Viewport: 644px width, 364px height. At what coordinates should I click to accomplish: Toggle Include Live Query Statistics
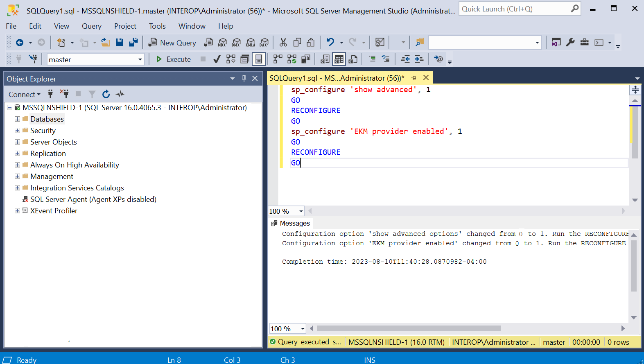pos(291,59)
